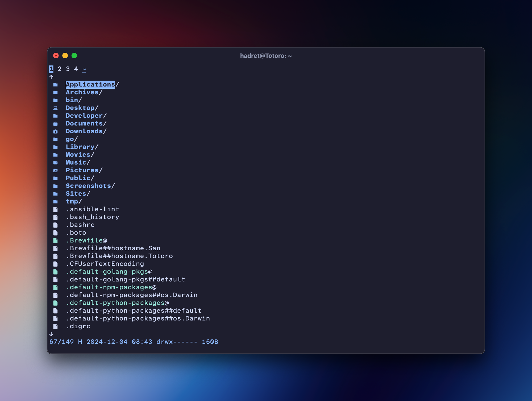Click green symlink icon beside .Brewfile@
The width and height of the screenshot is (532, 401).
tap(55, 241)
